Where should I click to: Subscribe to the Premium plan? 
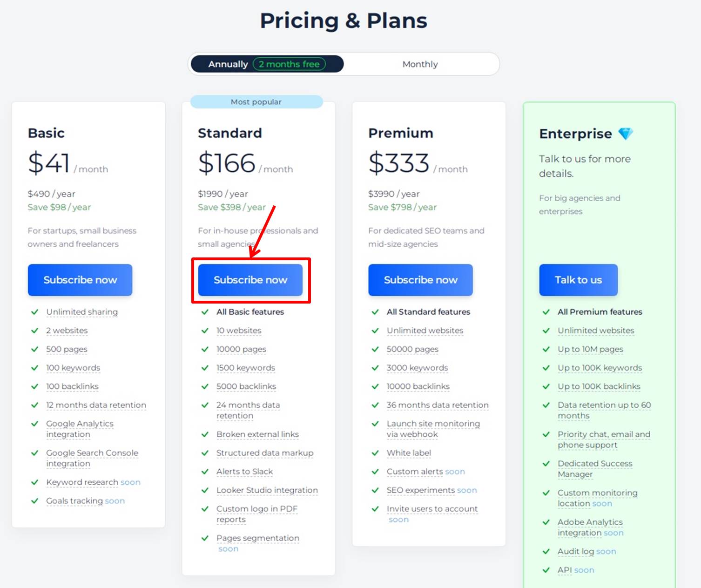coord(421,280)
